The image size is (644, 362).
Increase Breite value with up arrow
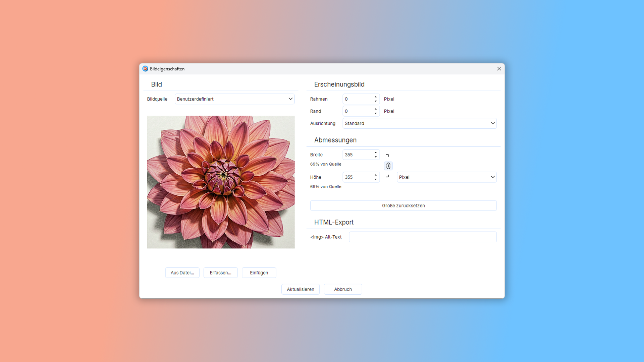point(376,153)
